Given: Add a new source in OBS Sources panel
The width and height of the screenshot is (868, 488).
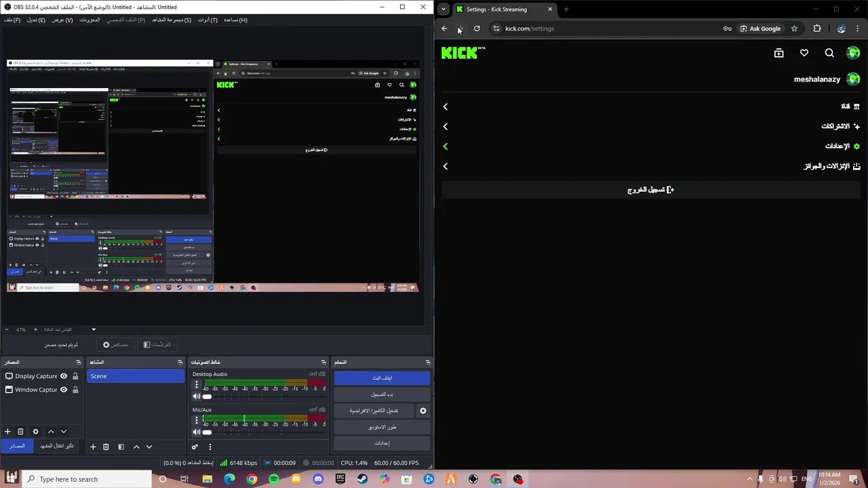Looking at the screenshot, I should pos(7,431).
